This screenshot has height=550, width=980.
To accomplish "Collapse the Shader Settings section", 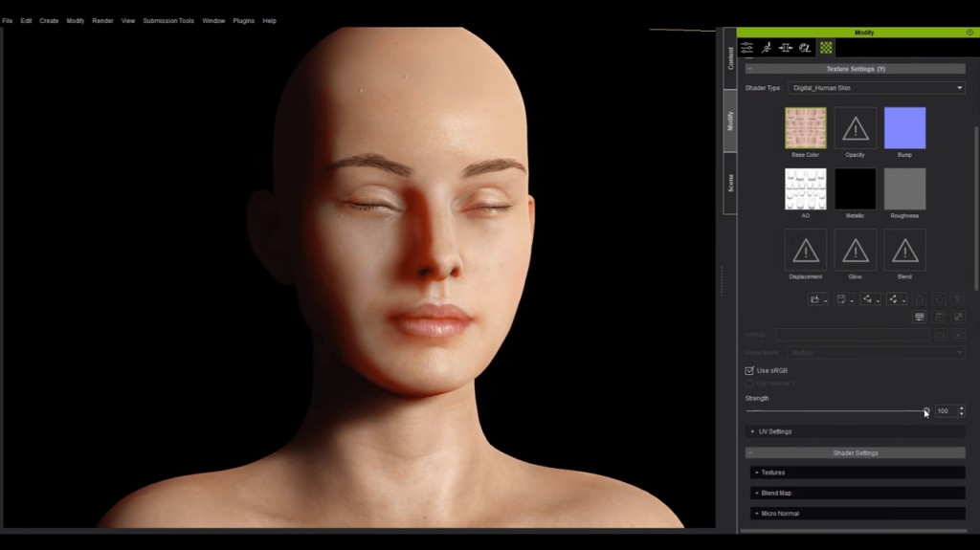I will click(x=749, y=453).
